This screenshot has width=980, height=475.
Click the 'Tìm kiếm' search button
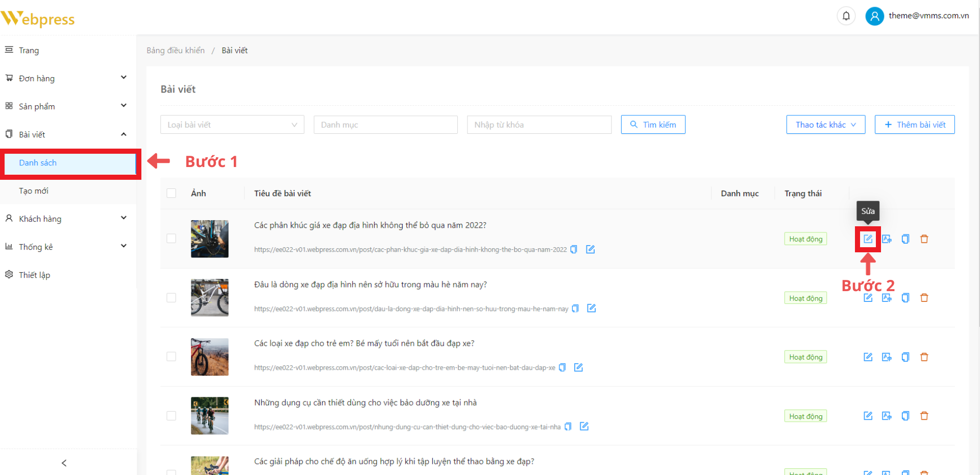[653, 125]
